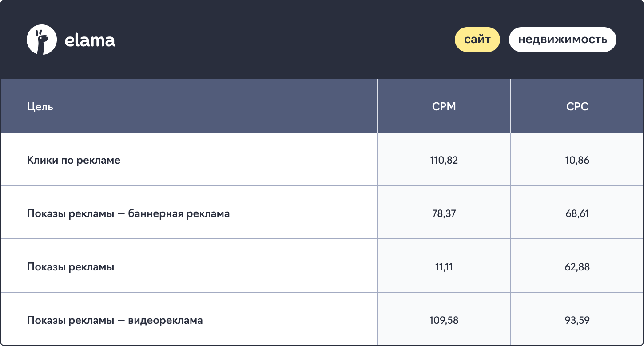Click CPM value 78,37

click(x=444, y=213)
